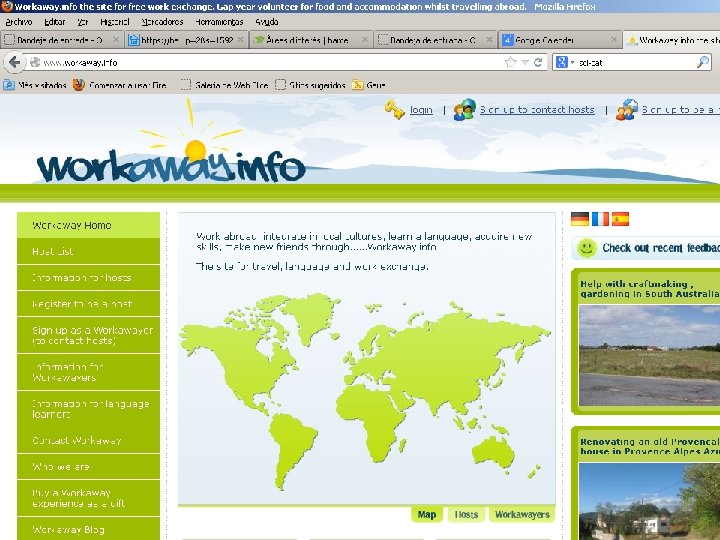720x540 pixels.
Task: Open the Gaur feed bookmark
Action: 369,85
